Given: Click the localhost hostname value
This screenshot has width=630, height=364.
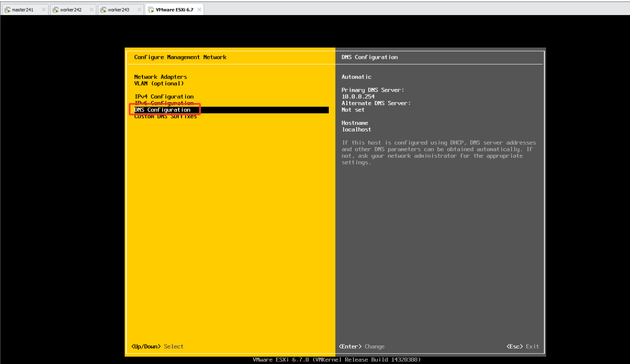Looking at the screenshot, I should [x=356, y=129].
